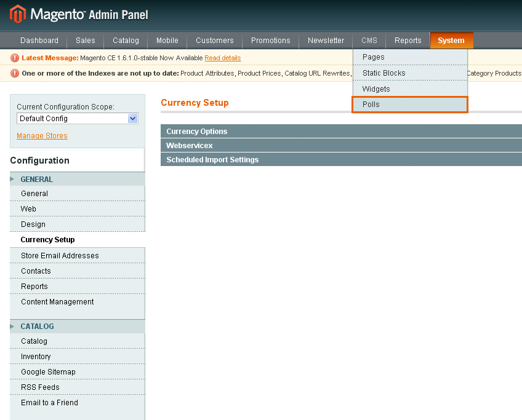Viewport: 522px width, 420px height.
Task: Click the Current Configuration Scope label
Action: (66, 107)
